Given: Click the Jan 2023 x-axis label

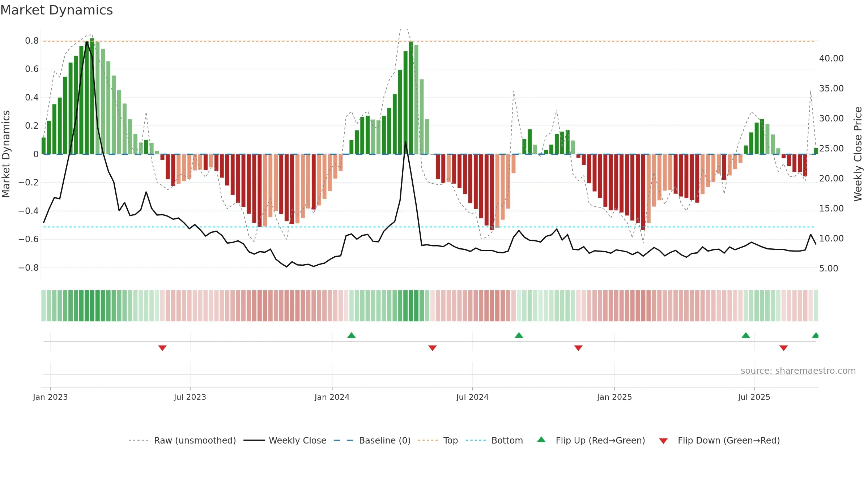Looking at the screenshot, I should (x=50, y=397).
